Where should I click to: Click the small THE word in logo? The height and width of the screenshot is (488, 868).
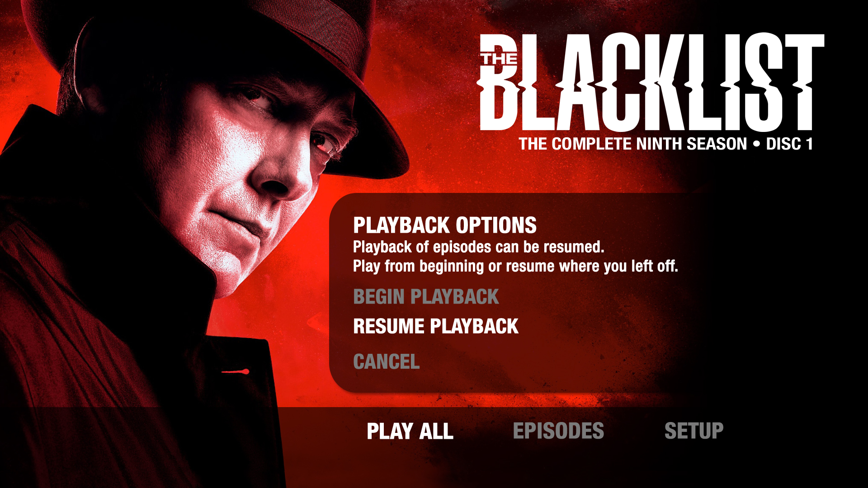499,59
